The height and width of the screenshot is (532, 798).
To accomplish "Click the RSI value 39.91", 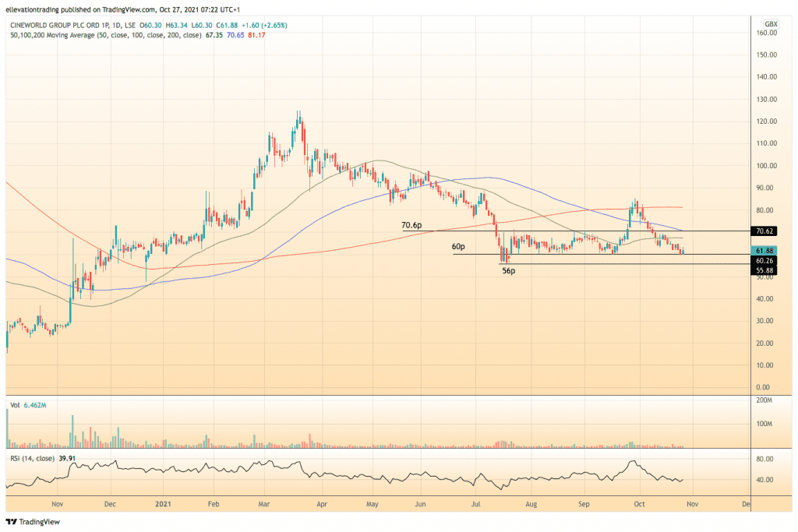I will pos(67,458).
